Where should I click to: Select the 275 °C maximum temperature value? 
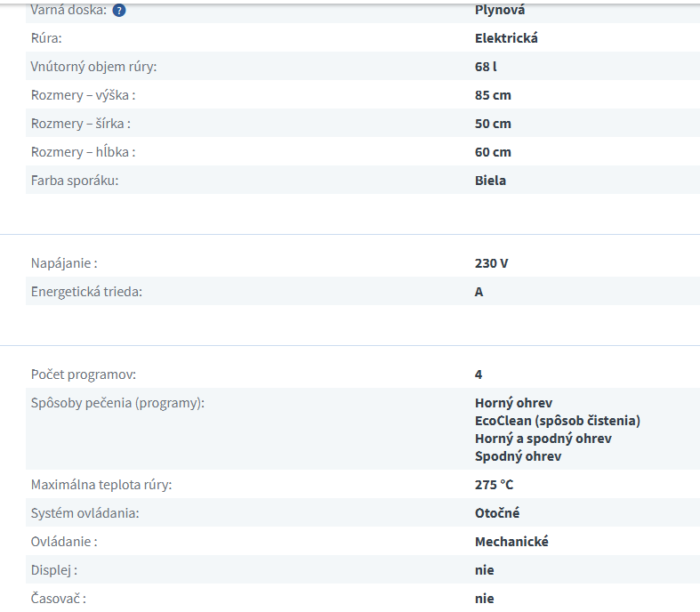point(494,485)
